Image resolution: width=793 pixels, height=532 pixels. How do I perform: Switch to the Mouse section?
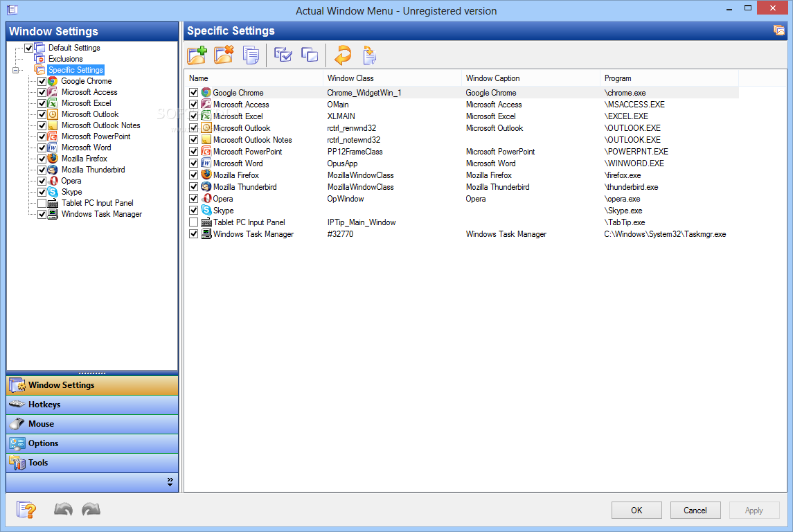click(x=92, y=424)
